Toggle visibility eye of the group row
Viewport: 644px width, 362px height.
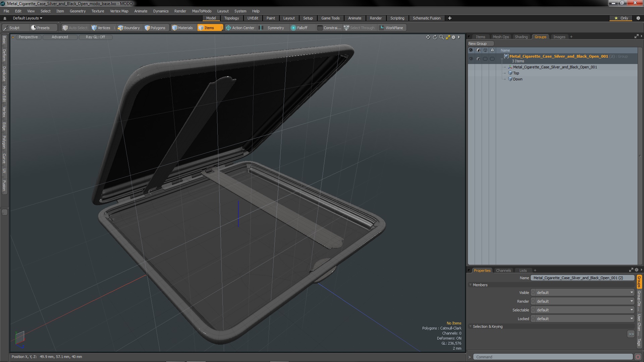471,59
